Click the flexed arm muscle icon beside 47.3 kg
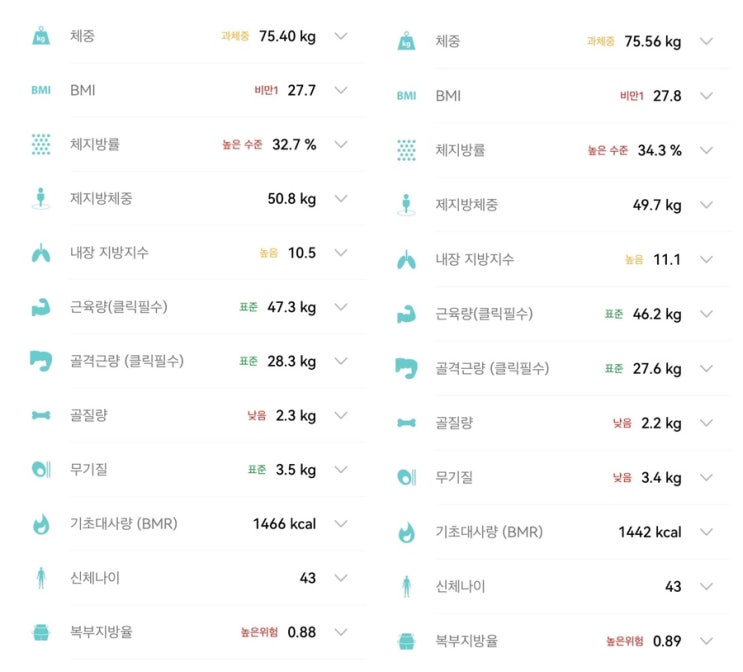Screen dimensions: 743x672 [x=41, y=307]
